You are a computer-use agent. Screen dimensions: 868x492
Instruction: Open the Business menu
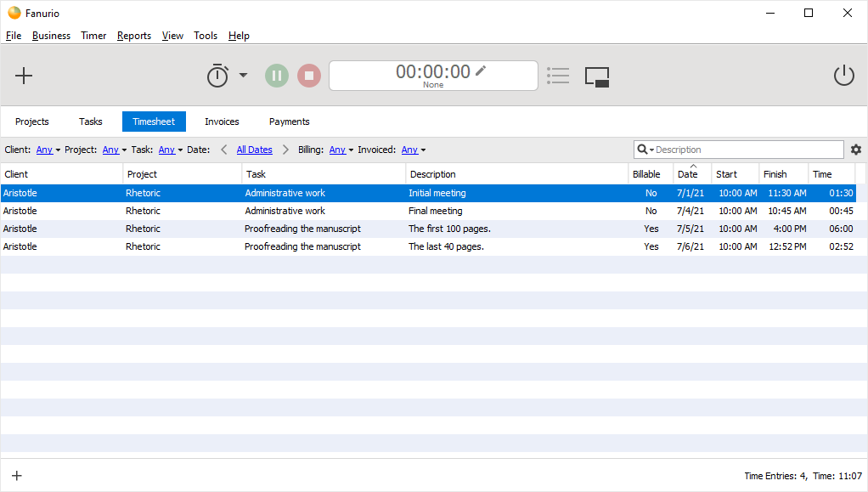pyautogui.click(x=52, y=36)
